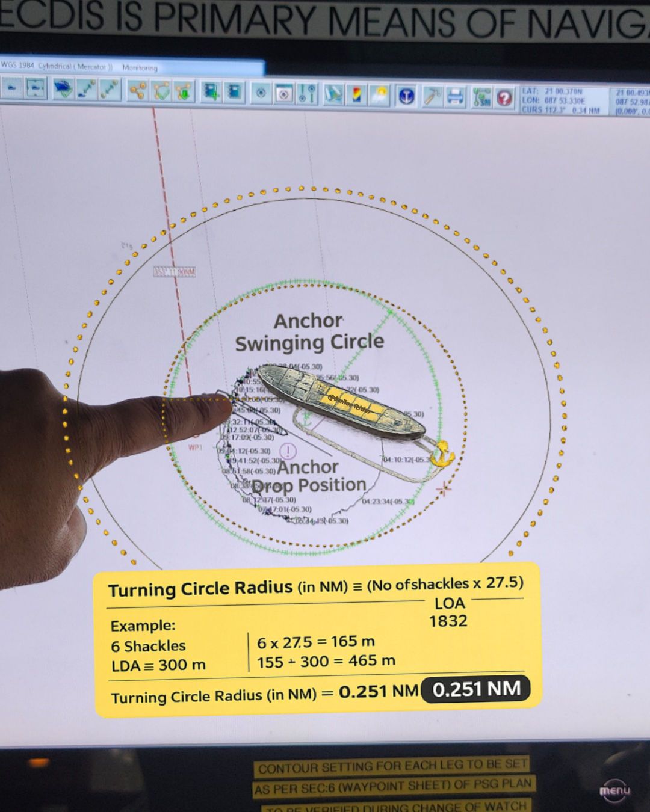The height and width of the screenshot is (812, 650).
Task: Open the chart with ship checkmark icon
Action: click(x=63, y=89)
